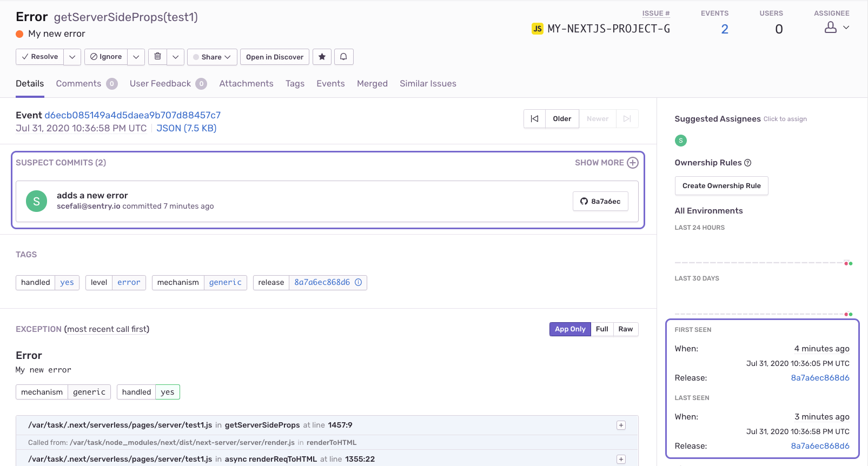Open the Similar Issues tab

[428, 84]
